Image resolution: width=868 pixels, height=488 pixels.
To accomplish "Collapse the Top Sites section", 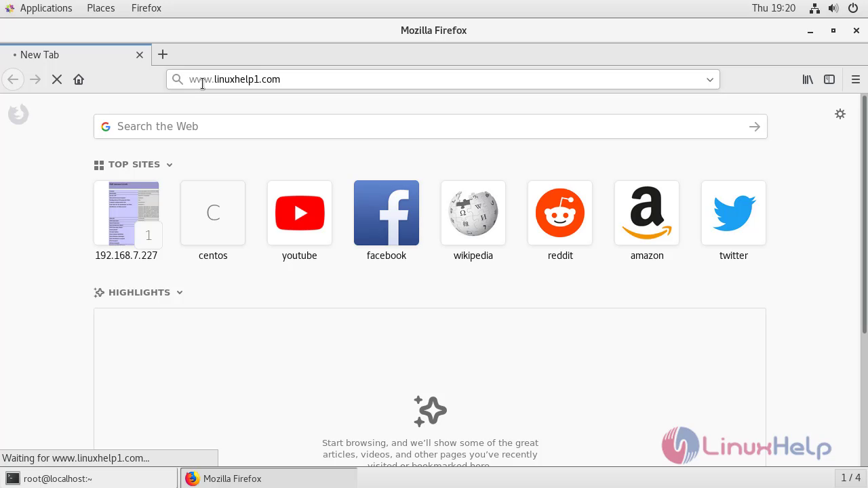I will click(x=170, y=165).
